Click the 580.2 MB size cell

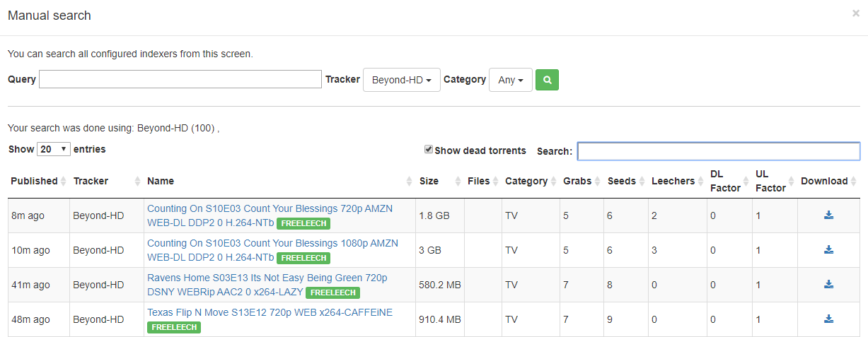point(440,285)
